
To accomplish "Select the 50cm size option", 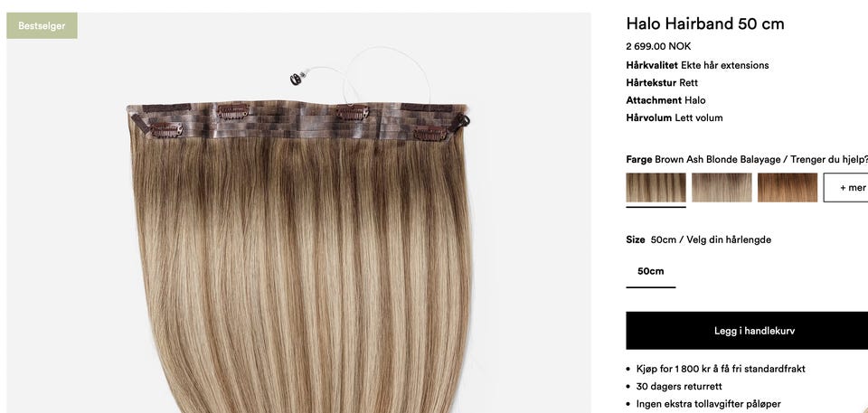I will 650,271.
